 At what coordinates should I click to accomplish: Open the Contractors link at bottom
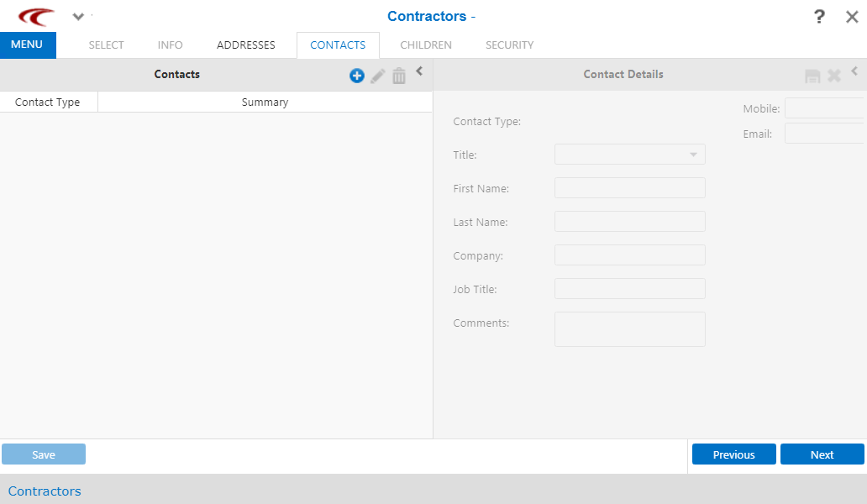[x=44, y=491]
